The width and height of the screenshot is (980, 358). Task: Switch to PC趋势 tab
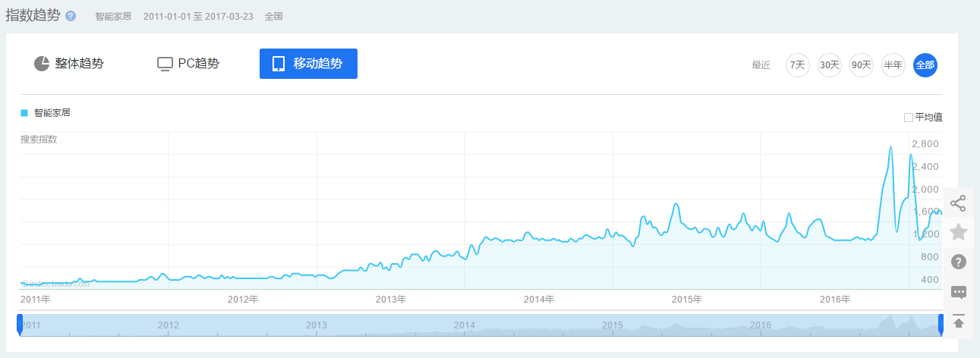[x=188, y=64]
